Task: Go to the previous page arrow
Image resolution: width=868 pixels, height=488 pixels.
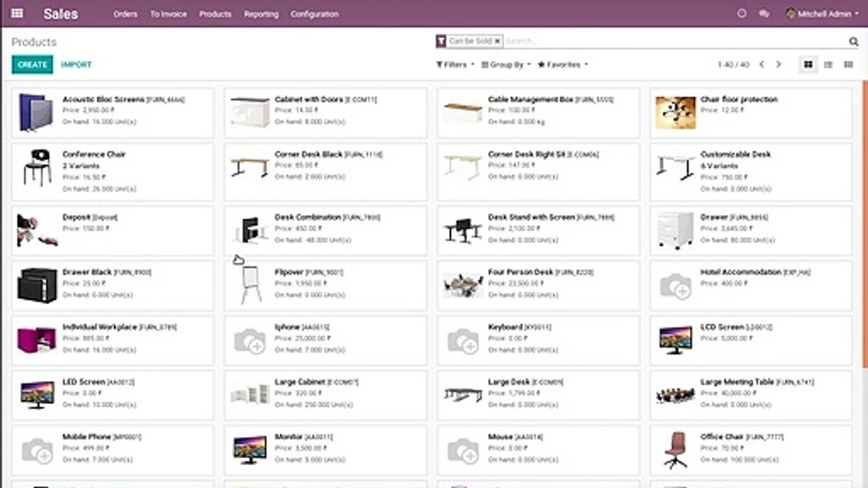Action: [762, 64]
